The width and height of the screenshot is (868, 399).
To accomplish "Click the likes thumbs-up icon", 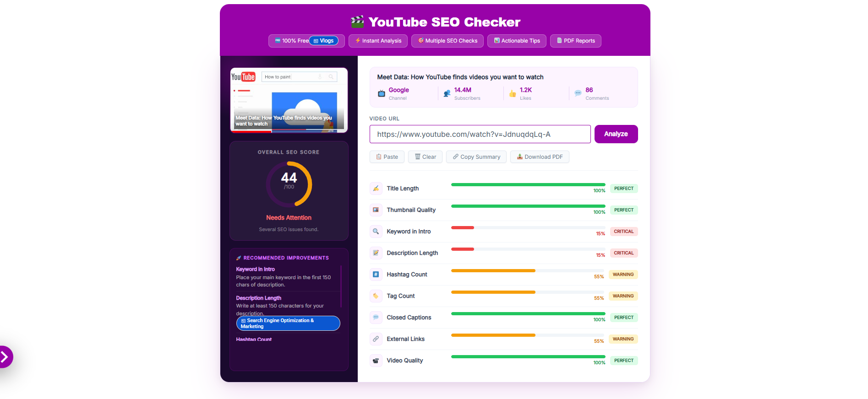I will [x=512, y=94].
